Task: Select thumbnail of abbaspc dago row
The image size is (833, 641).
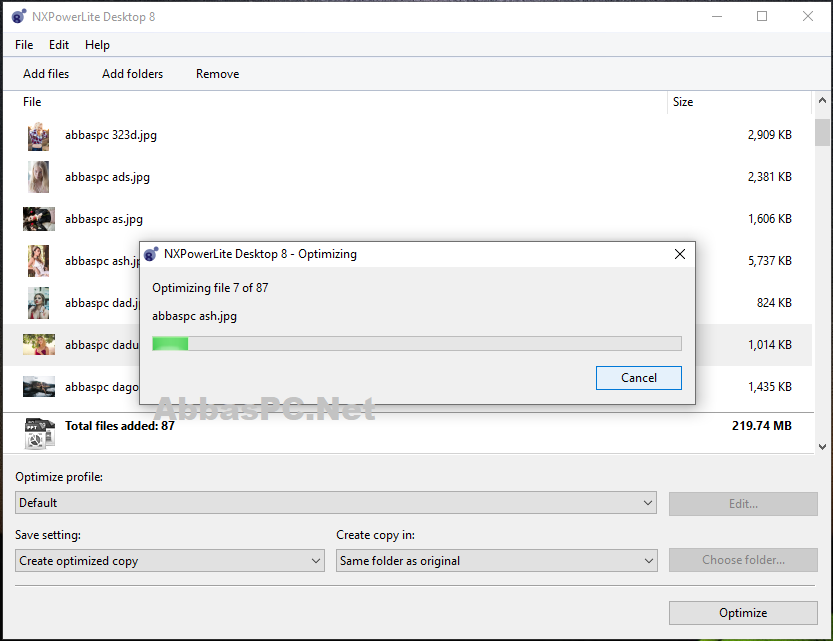Action: [39, 387]
